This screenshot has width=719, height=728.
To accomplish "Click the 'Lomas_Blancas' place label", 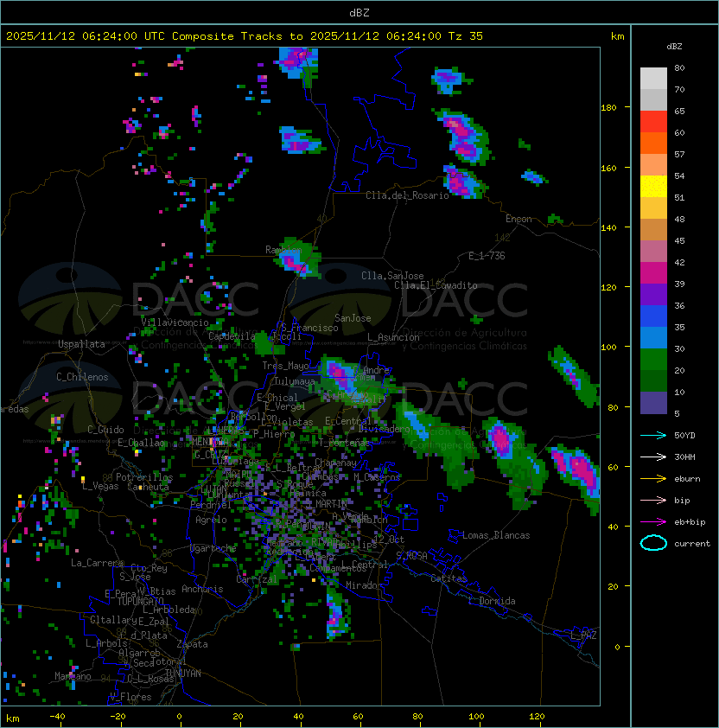I will click(496, 535).
